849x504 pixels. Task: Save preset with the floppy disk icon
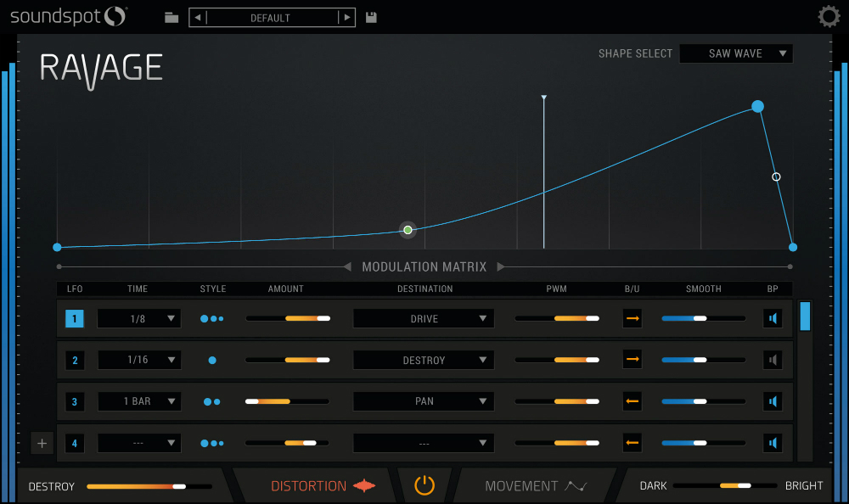[371, 17]
